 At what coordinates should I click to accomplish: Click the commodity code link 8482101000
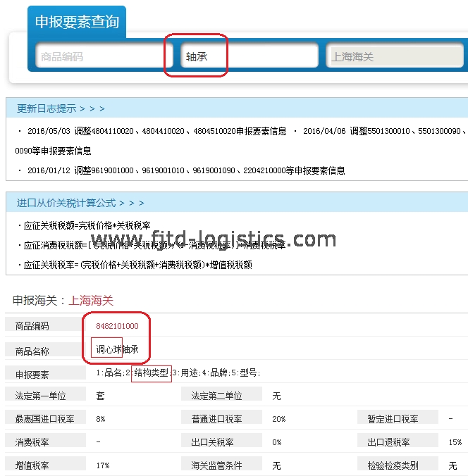[117, 326]
